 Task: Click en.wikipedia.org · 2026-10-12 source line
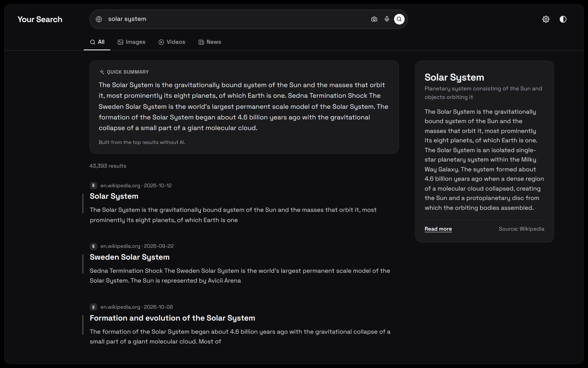coord(136,185)
